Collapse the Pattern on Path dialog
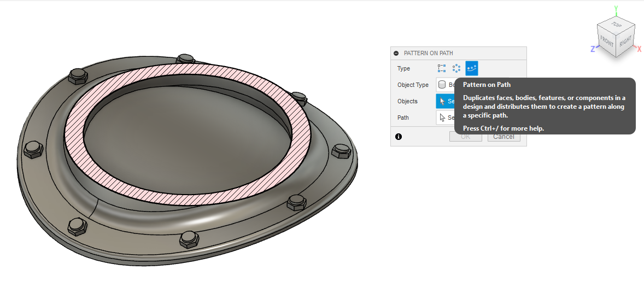Screen dimensions: 644x299 coord(396,53)
